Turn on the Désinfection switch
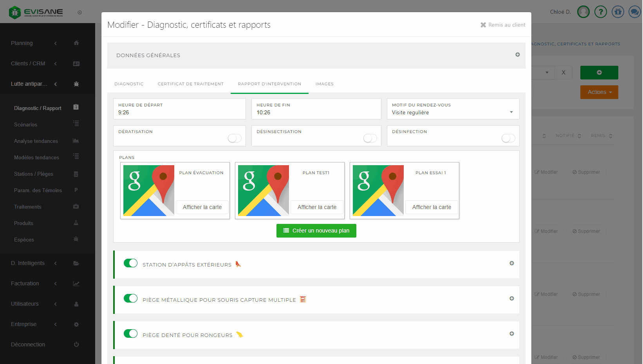 click(x=508, y=138)
